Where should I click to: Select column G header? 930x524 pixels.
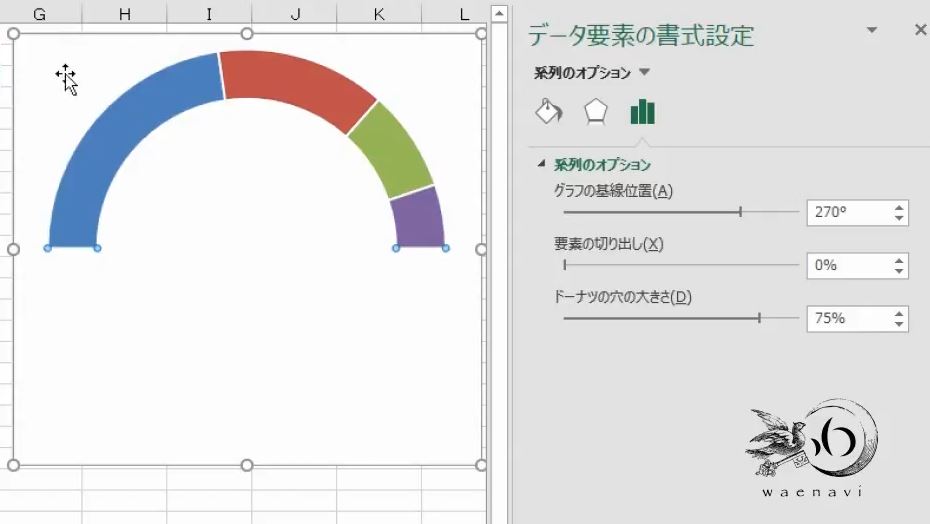pos(40,13)
